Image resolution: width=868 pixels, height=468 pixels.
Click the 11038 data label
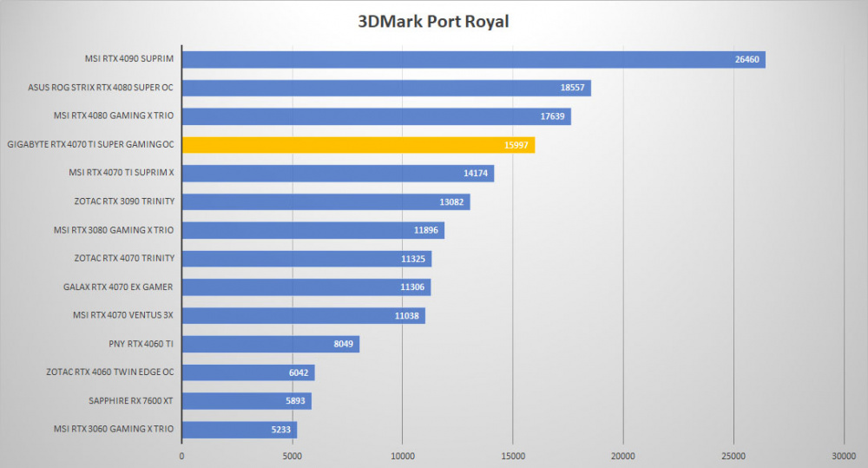click(x=407, y=316)
